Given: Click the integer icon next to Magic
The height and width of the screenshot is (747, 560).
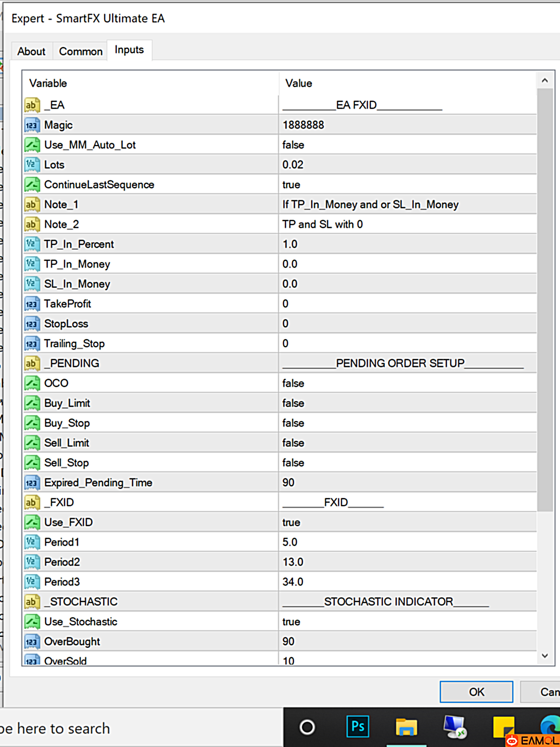Looking at the screenshot, I should (32, 125).
